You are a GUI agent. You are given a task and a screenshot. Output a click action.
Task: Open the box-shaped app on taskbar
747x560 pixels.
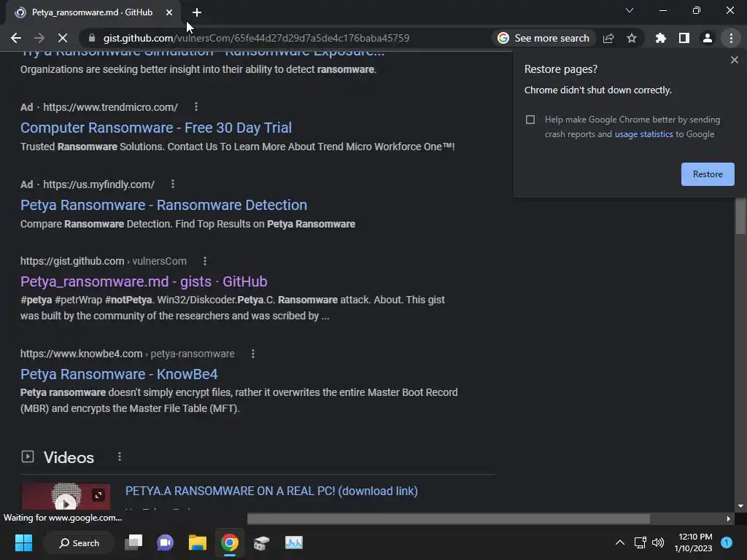262,542
